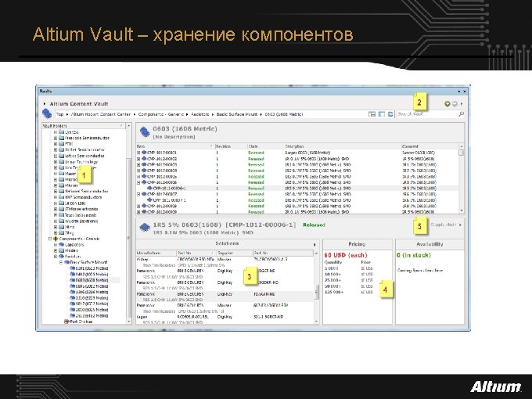Collapse item CMP-1012-00007 row
Image resolution: width=532 pixels, height=399 pixels.
138,194
